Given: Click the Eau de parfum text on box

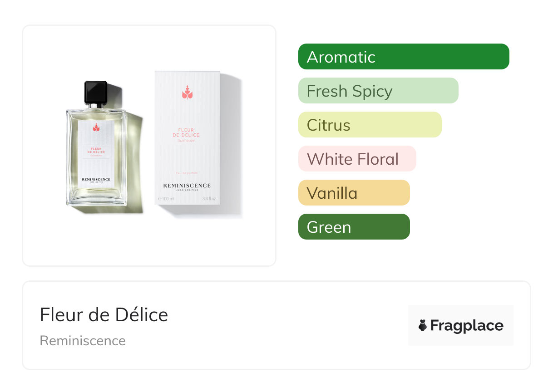Looking at the screenshot, I should click(x=187, y=174).
